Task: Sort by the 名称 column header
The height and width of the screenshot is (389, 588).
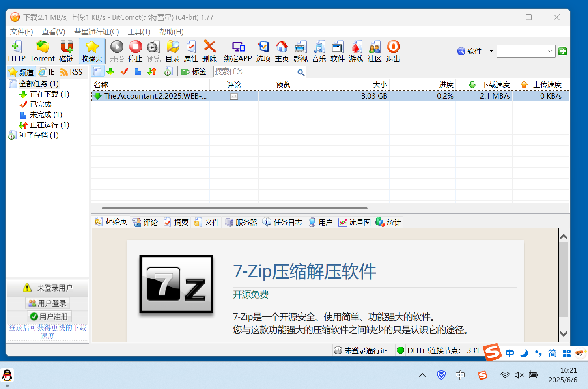Action: point(150,84)
